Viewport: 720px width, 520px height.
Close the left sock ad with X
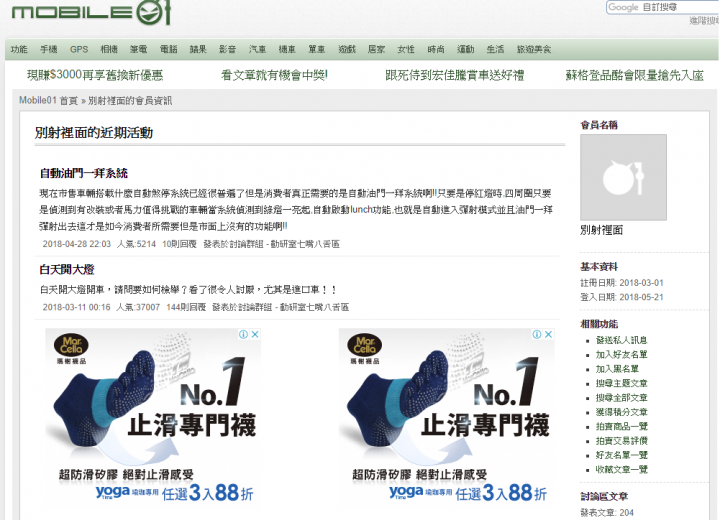point(255,334)
